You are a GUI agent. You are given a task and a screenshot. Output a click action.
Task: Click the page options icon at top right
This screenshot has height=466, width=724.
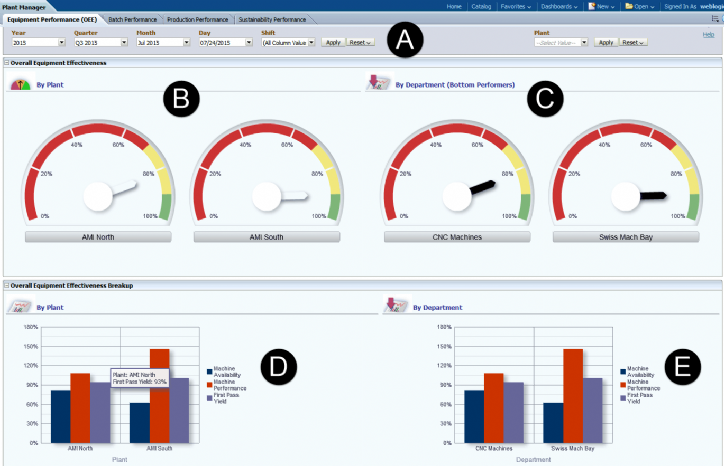click(714, 19)
